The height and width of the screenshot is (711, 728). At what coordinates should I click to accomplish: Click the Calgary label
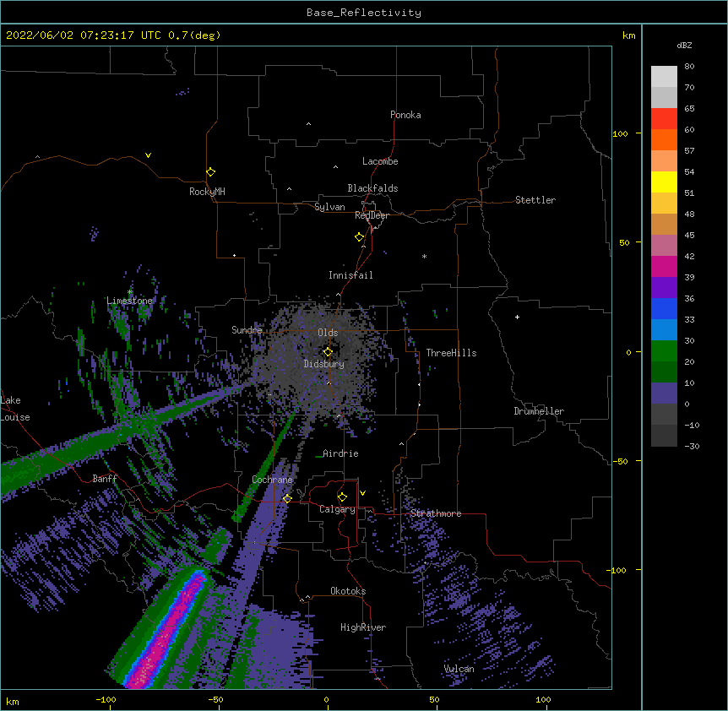pyautogui.click(x=337, y=509)
